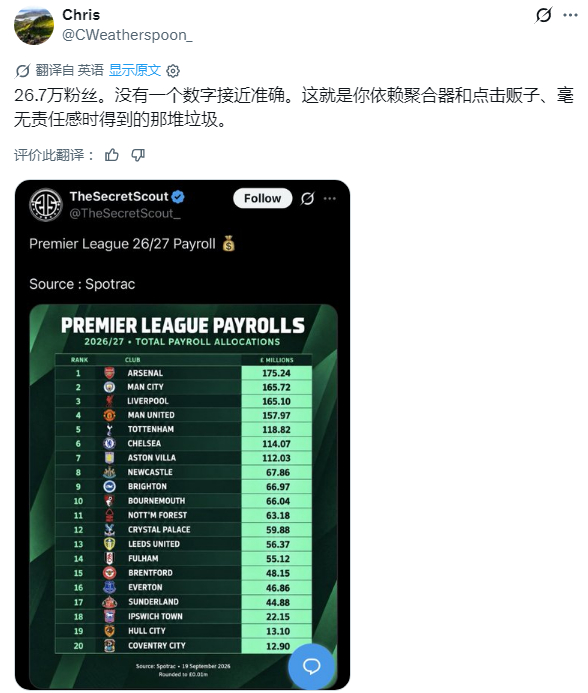
Task: Click TheSecretScout display name
Action: click(119, 197)
